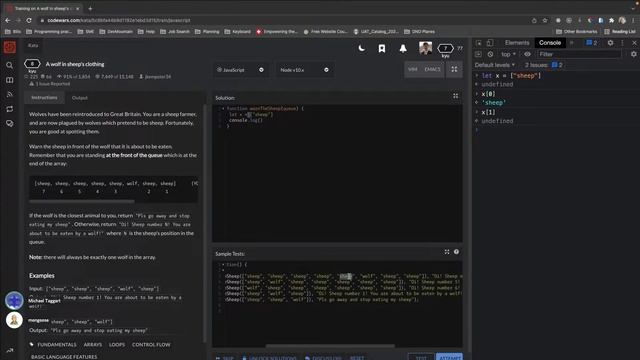The width and height of the screenshot is (640, 360).
Task: Clear the console with the ban icon
Action: tap(490, 54)
